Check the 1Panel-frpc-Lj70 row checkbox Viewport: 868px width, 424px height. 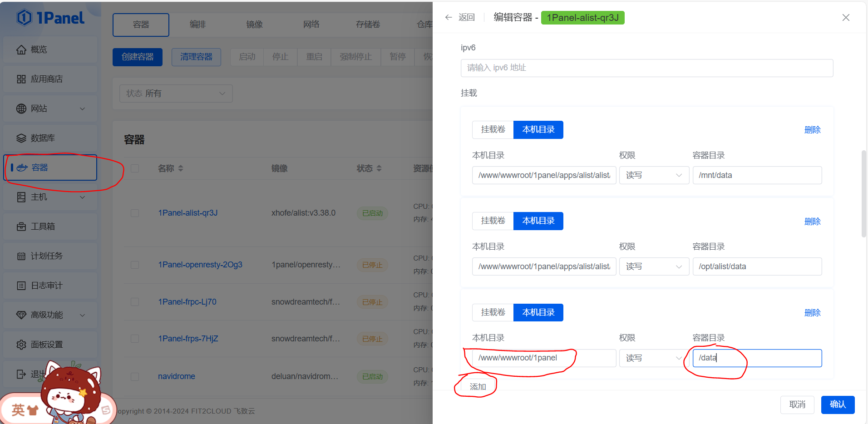coord(135,302)
